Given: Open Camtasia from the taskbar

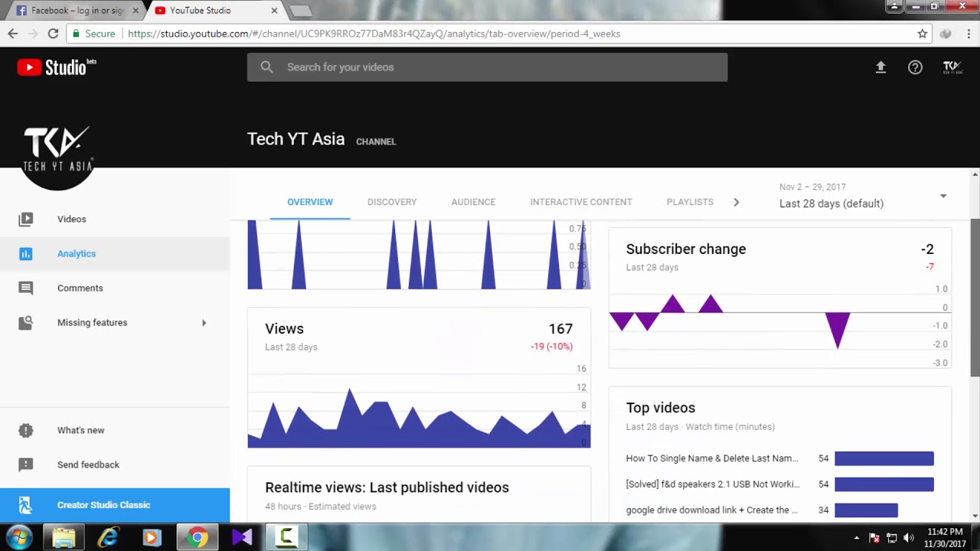Looking at the screenshot, I should coord(286,537).
